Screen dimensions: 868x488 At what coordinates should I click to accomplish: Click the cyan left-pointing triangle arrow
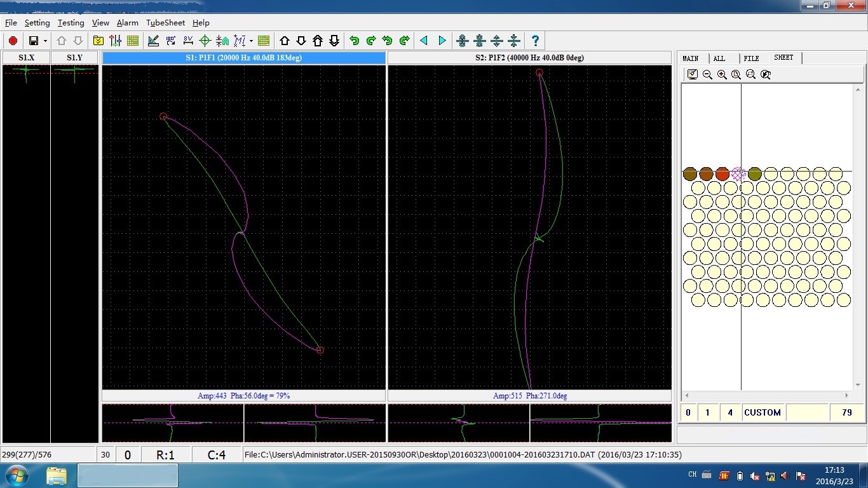click(424, 41)
